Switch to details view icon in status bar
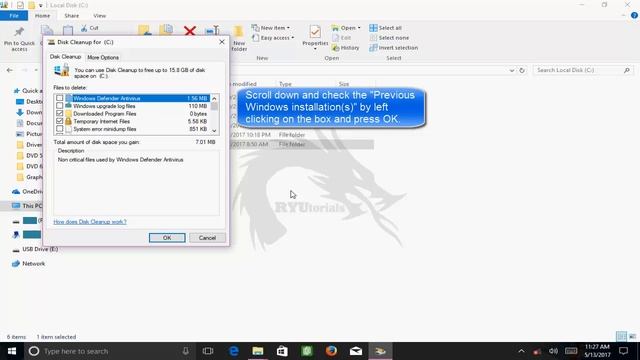The width and height of the screenshot is (640, 360). click(x=621, y=336)
